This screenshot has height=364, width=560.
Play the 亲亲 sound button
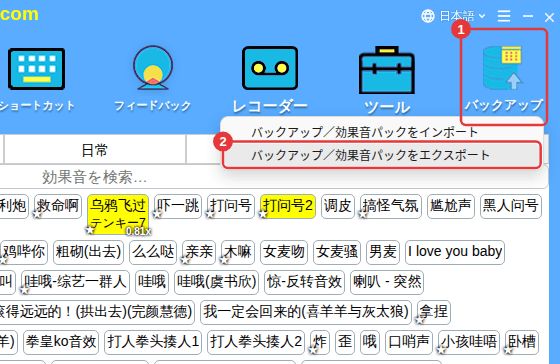point(199,252)
